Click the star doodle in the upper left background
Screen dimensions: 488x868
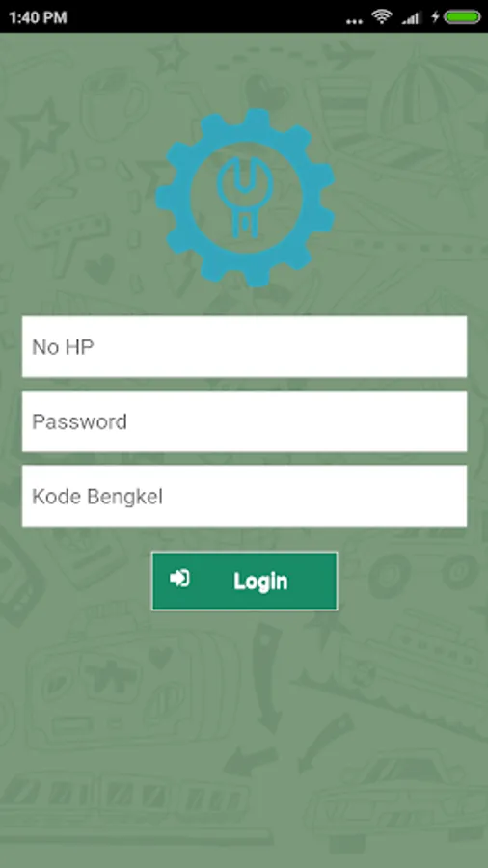coord(38,132)
